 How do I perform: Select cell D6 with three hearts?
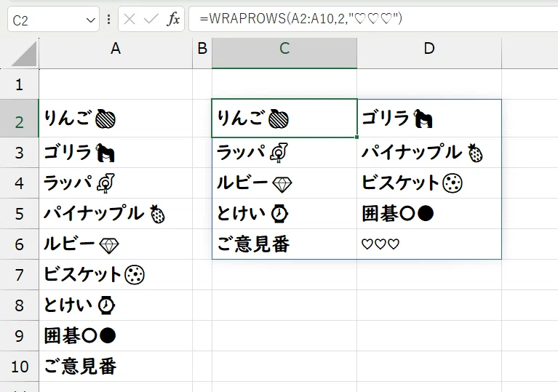(x=429, y=244)
